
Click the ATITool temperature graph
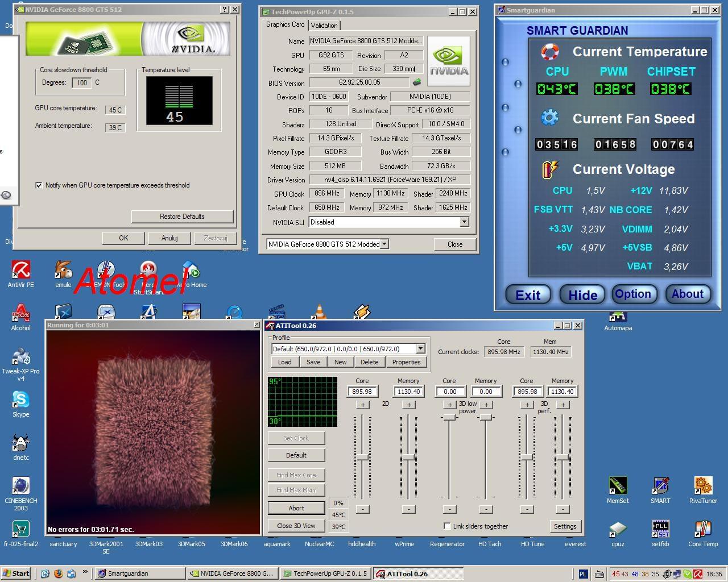[x=303, y=401]
